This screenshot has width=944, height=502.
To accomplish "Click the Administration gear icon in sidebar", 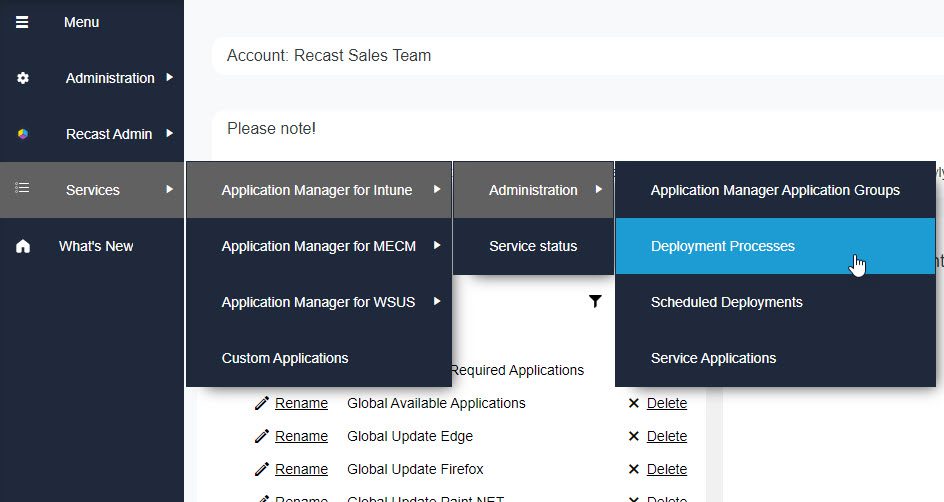I will 23,78.
